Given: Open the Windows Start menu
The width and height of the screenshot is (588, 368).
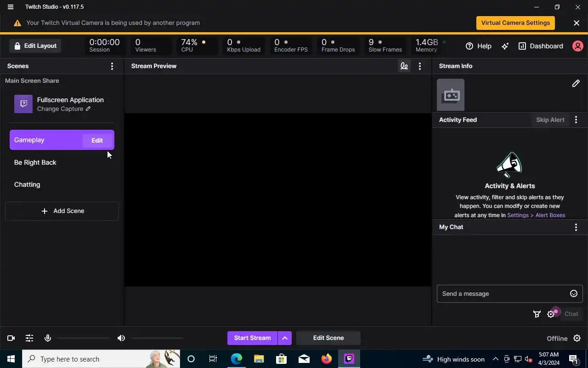Looking at the screenshot, I should coord(11,359).
